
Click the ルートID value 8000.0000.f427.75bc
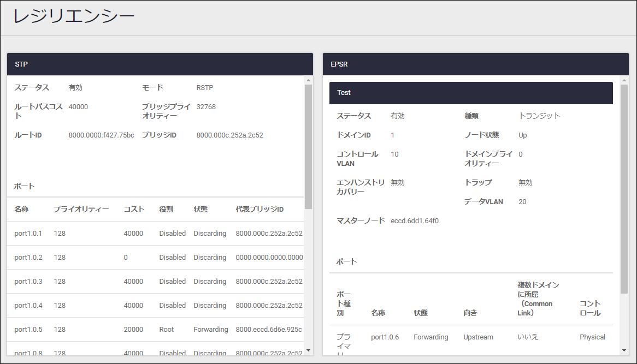click(101, 135)
